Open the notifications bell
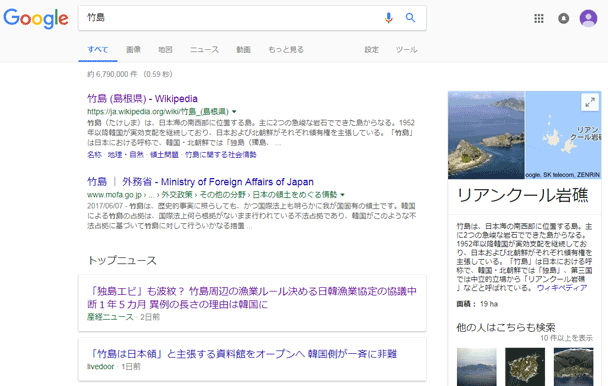Image resolution: width=608 pixels, height=386 pixels. coord(563,18)
